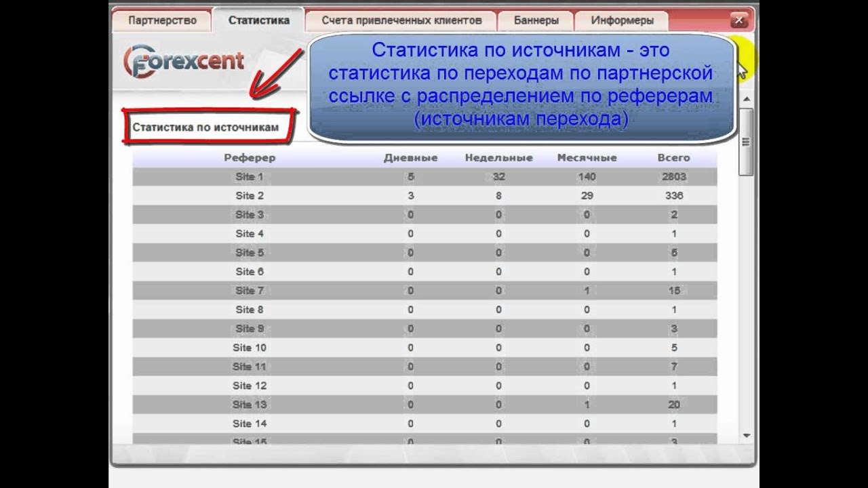Viewport: 868px width, 488px height.
Task: Open the Партнерство tab
Action: 162,20
